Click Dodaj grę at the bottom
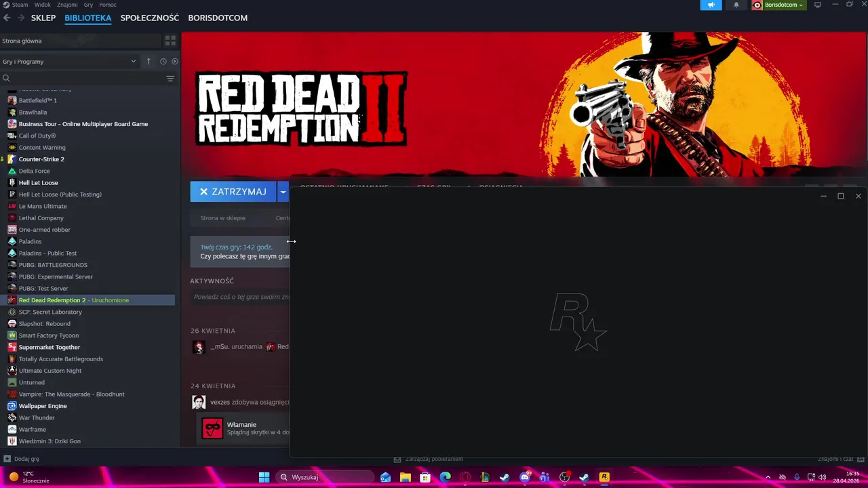The width and height of the screenshot is (868, 488). 22,459
